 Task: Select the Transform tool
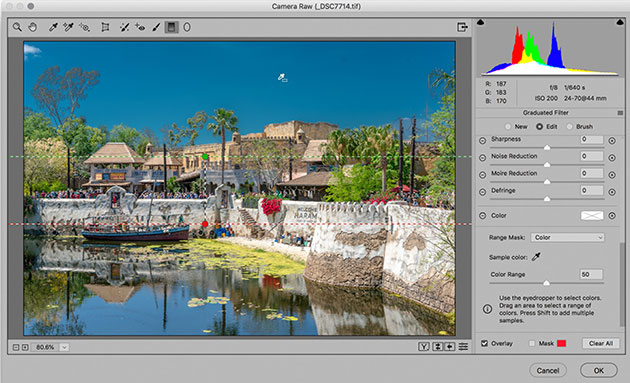coord(105,27)
